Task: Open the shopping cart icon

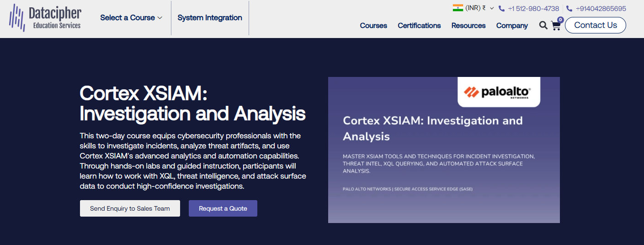Action: pyautogui.click(x=556, y=26)
